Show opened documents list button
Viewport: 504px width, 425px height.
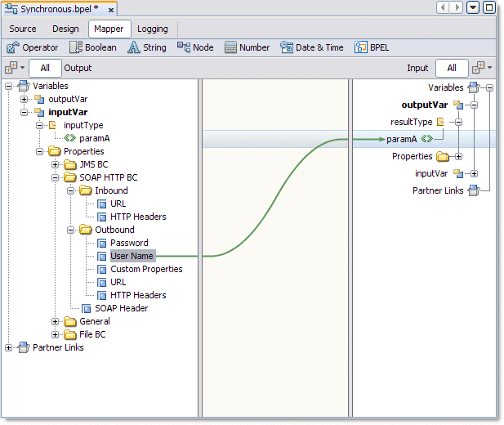tap(473, 7)
